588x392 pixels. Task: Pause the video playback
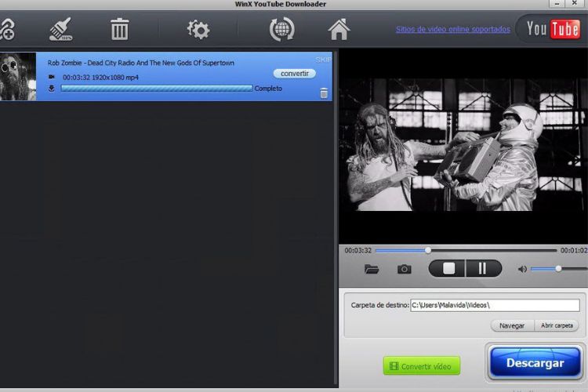click(483, 269)
